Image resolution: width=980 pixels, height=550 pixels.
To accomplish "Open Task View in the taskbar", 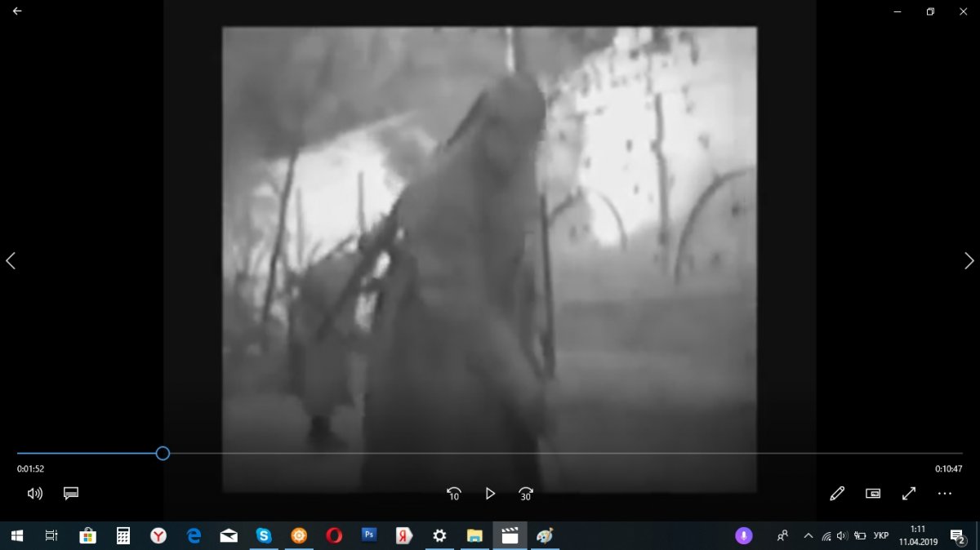I will click(51, 536).
